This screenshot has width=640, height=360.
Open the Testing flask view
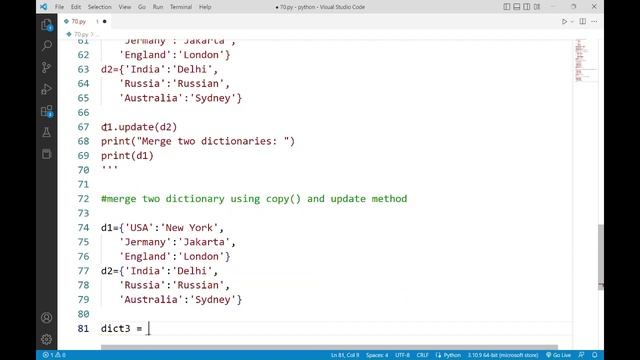[x=47, y=132]
